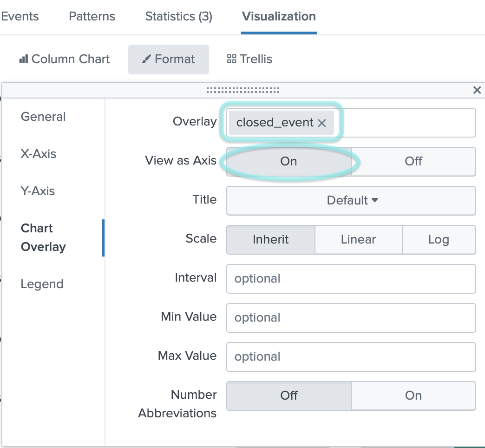Image resolution: width=485 pixels, height=448 pixels.
Task: Open the Statistics tab
Action: pyautogui.click(x=178, y=16)
